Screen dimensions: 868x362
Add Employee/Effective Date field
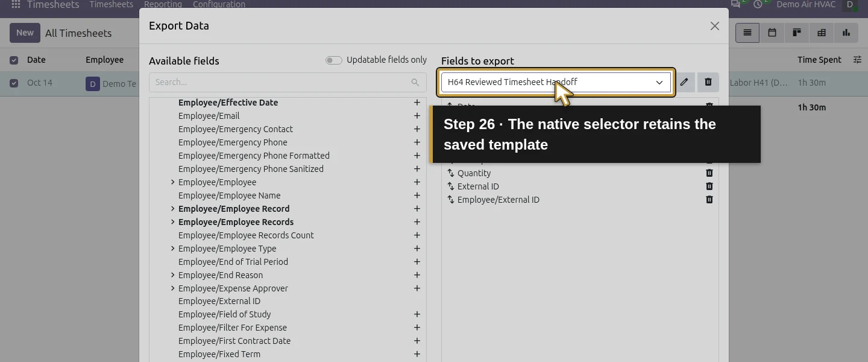417,103
